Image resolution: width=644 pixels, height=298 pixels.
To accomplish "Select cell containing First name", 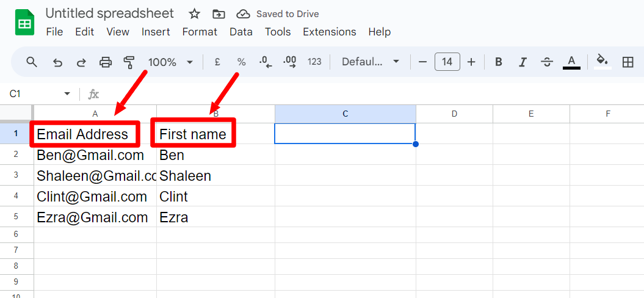I will pos(215,134).
